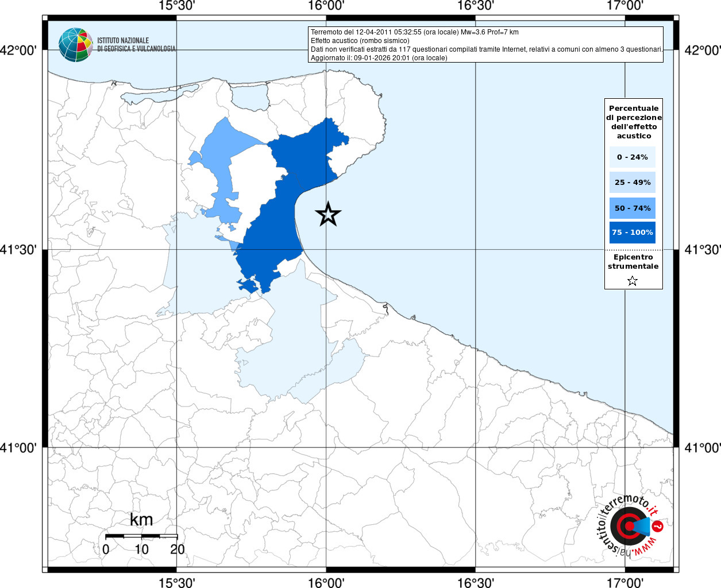Select the 25 - 49% legend swatch

tap(633, 183)
